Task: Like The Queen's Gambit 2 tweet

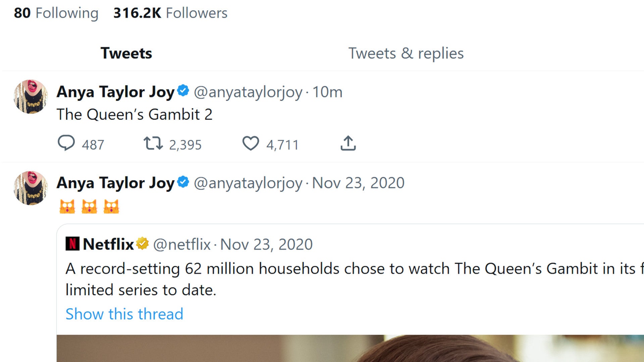Action: pyautogui.click(x=251, y=143)
